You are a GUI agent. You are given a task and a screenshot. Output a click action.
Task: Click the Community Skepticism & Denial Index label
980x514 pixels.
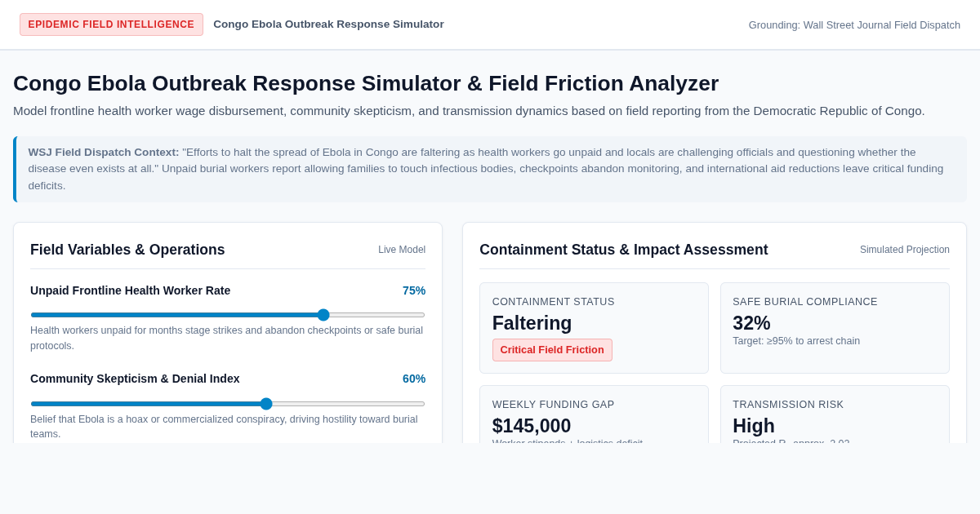[x=135, y=379]
